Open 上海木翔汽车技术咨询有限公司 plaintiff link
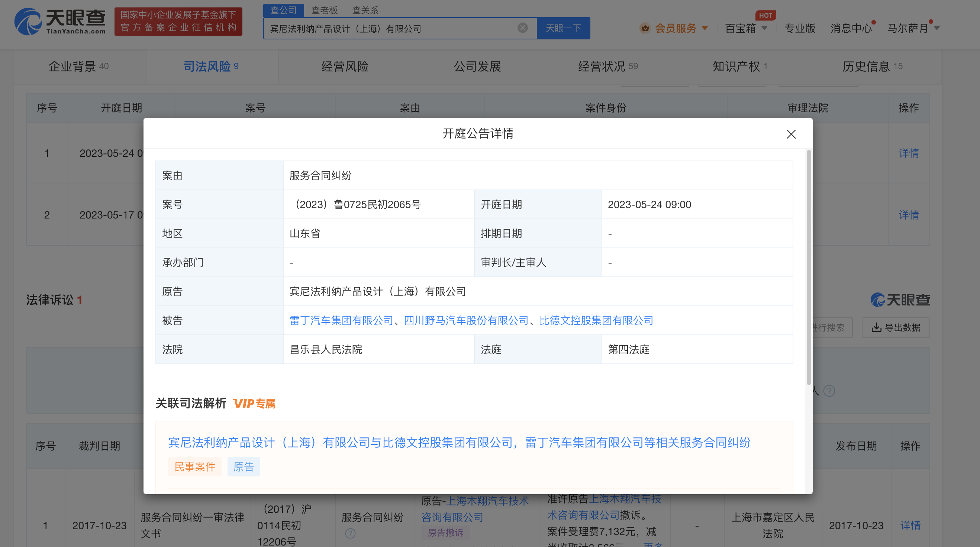980x547 pixels. (x=475, y=509)
